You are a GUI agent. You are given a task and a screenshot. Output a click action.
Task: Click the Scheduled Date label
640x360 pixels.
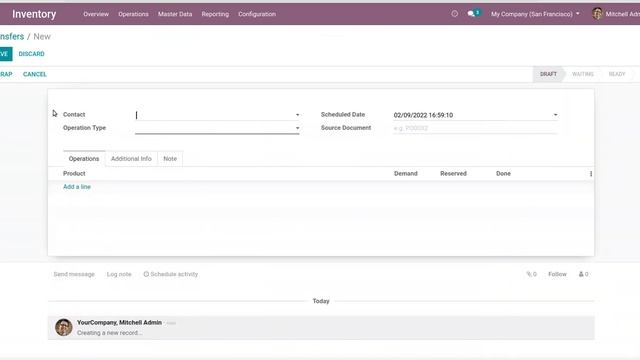point(343,115)
